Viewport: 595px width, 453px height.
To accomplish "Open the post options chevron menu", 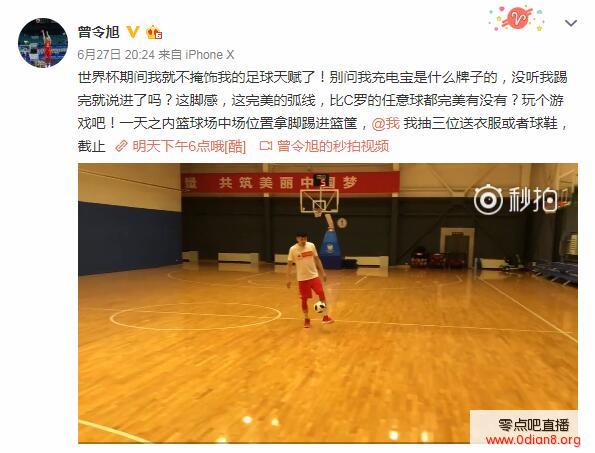I will click(x=571, y=24).
